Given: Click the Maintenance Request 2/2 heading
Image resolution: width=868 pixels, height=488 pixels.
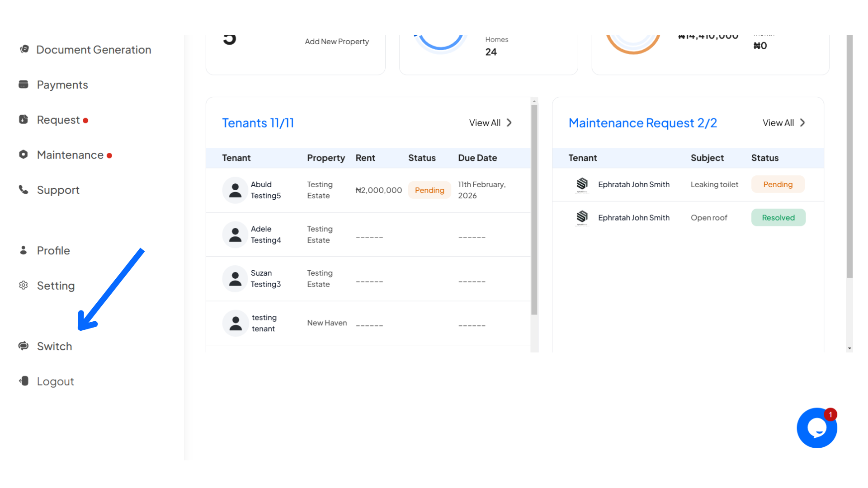Looking at the screenshot, I should tap(643, 123).
